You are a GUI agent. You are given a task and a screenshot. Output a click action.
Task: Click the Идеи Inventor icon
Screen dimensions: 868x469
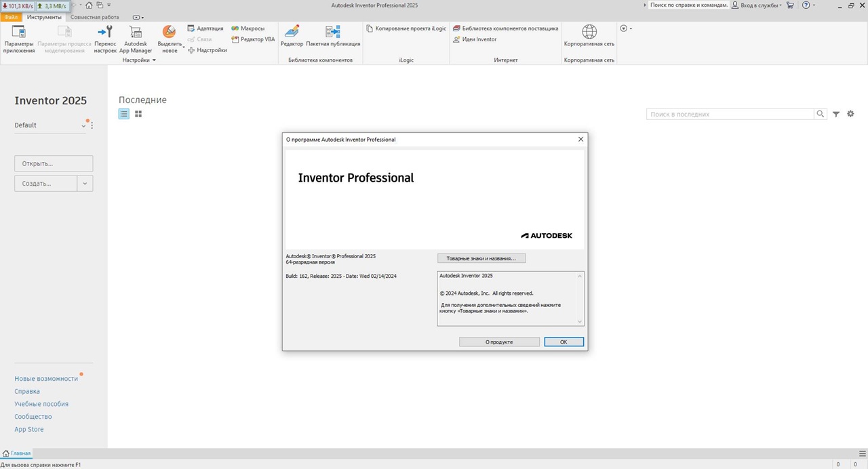[457, 39]
